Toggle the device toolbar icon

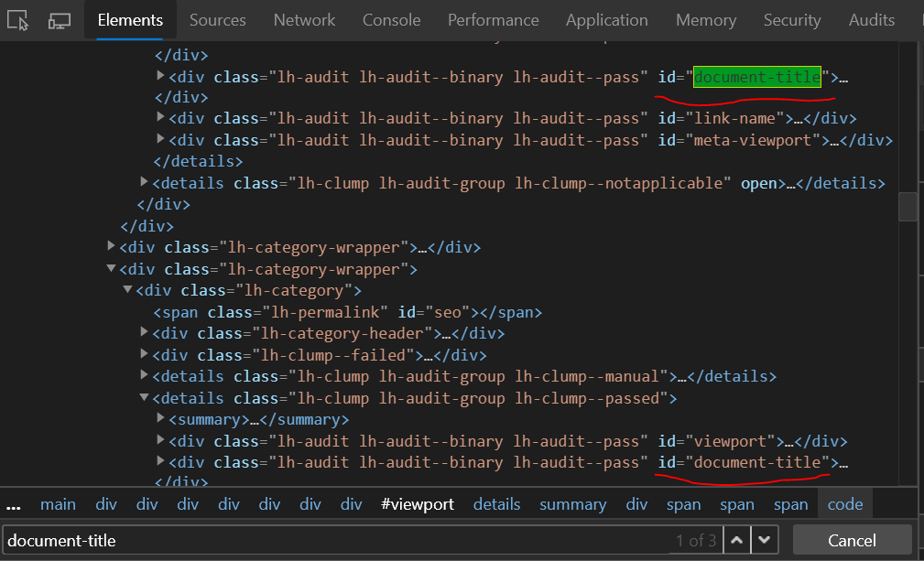pos(59,19)
